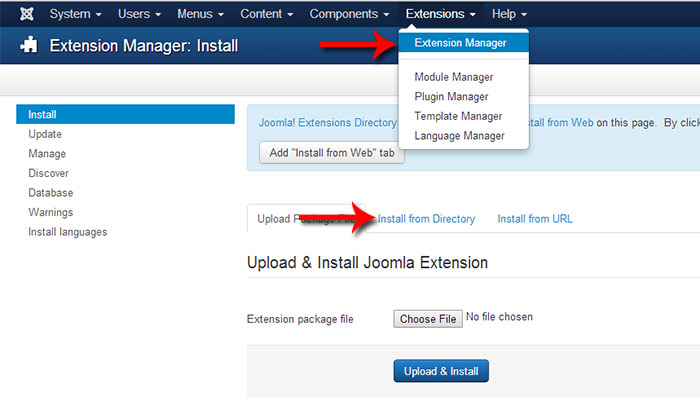Click the Extension package file label
700x397 pixels.
(300, 319)
